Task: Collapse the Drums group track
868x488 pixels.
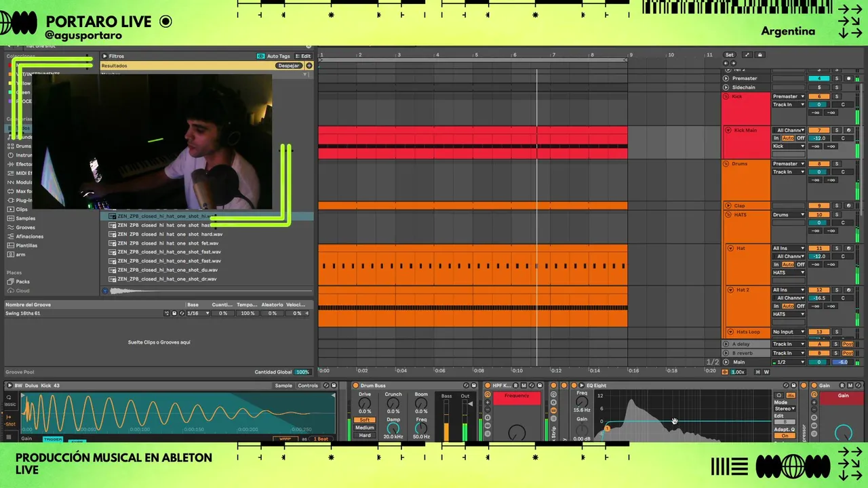Action: 726,164
